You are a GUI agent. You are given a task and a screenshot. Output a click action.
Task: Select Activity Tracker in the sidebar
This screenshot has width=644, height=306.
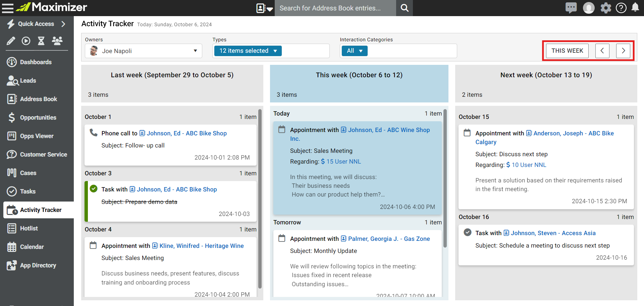39,210
